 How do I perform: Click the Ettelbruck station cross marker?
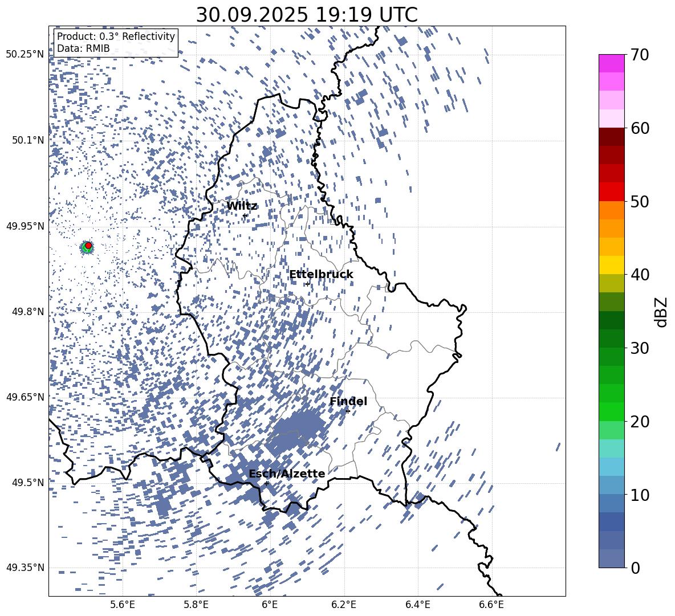click(307, 284)
